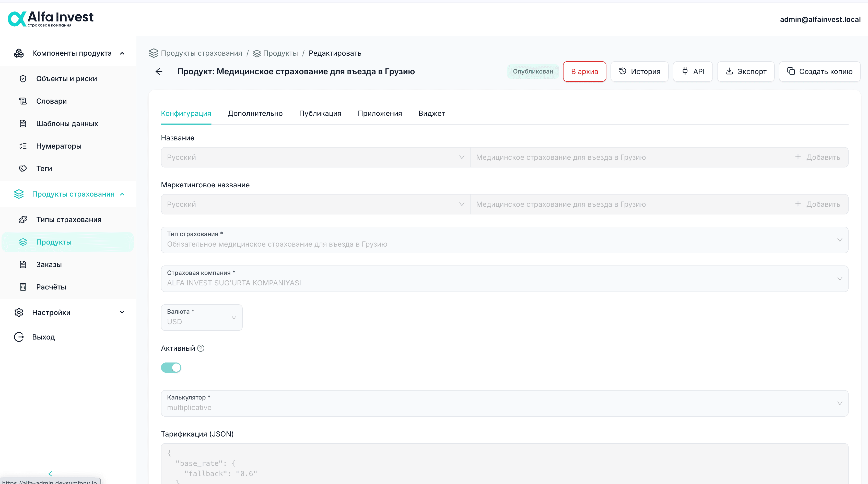Click the Выход logout icon
868x484 pixels.
click(x=19, y=337)
